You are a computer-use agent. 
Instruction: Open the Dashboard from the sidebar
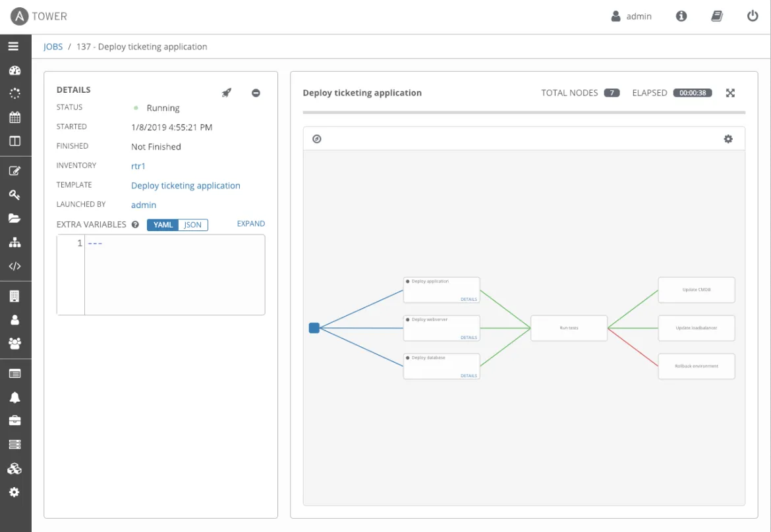click(x=14, y=70)
